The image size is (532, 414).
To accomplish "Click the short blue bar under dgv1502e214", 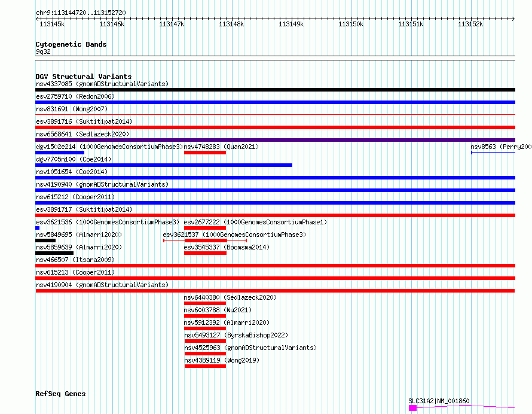I will click(60, 153).
